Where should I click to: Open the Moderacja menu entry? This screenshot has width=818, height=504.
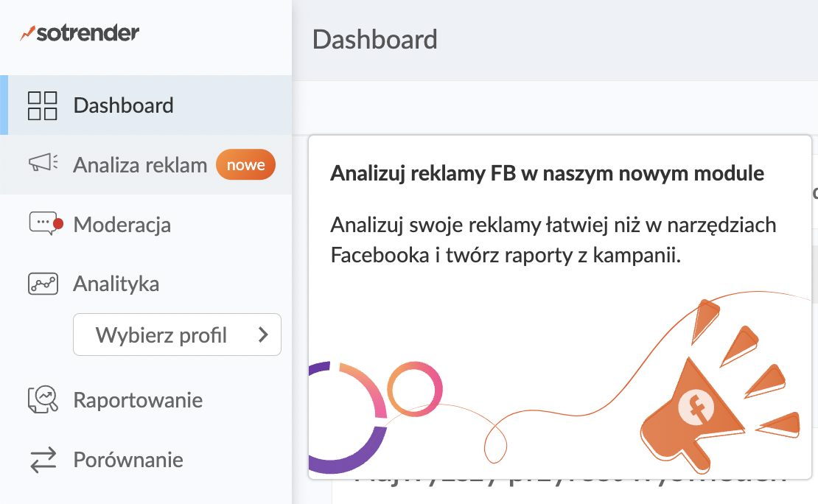(122, 224)
